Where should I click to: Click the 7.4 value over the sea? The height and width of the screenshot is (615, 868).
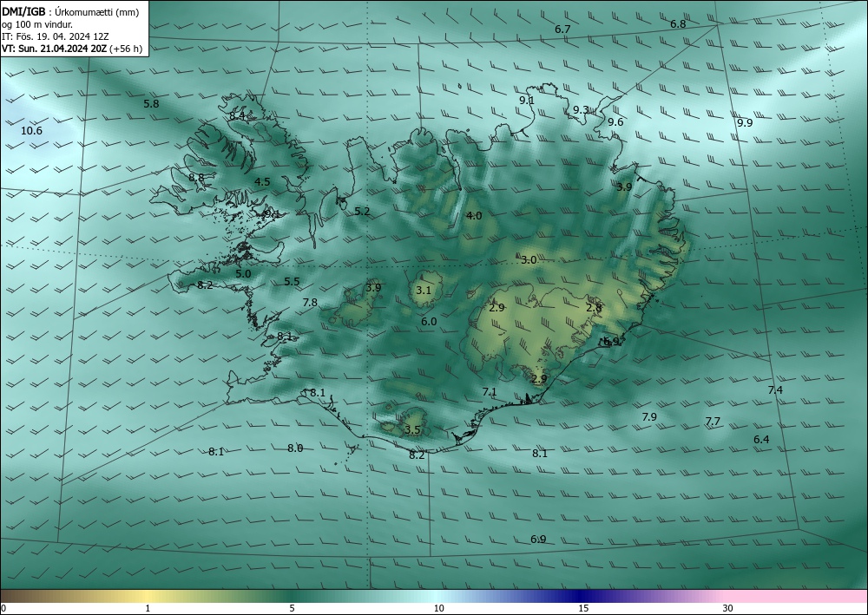point(775,390)
